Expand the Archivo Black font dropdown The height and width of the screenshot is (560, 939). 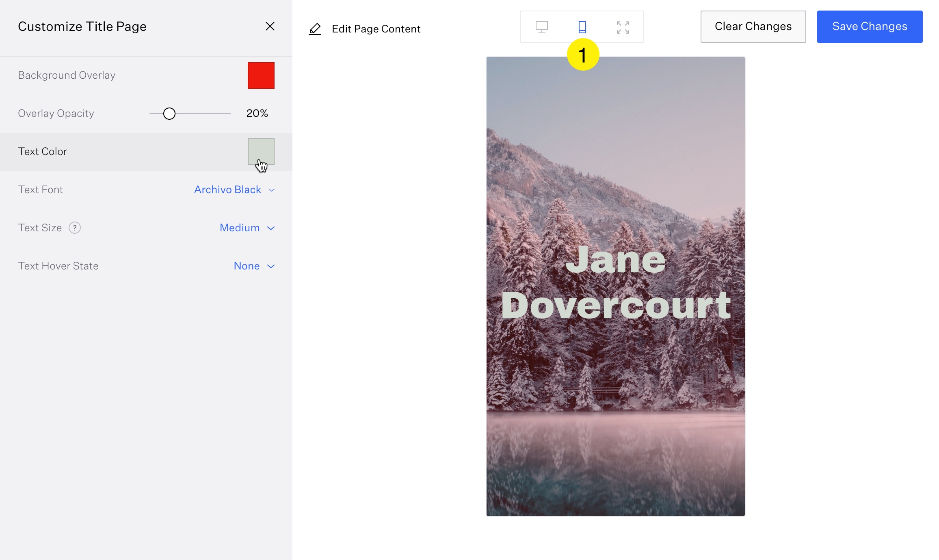coord(234,190)
